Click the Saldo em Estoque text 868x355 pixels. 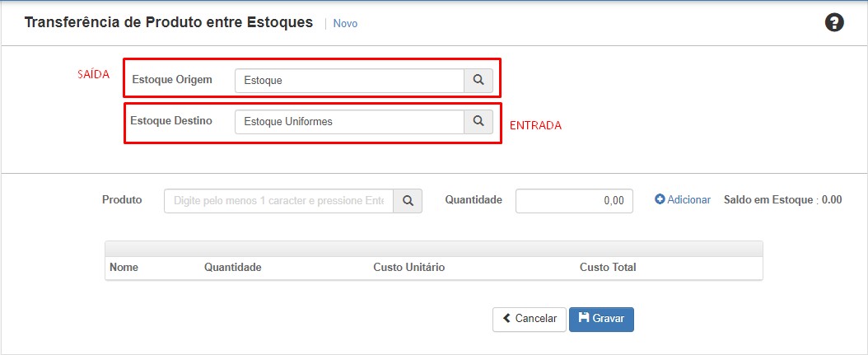(x=782, y=200)
